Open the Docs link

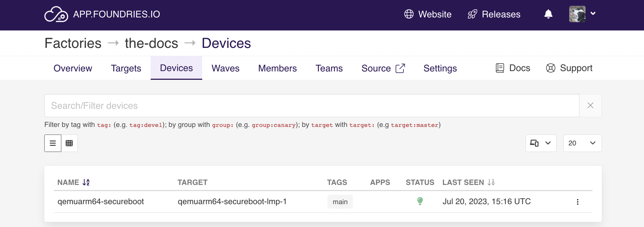(513, 68)
